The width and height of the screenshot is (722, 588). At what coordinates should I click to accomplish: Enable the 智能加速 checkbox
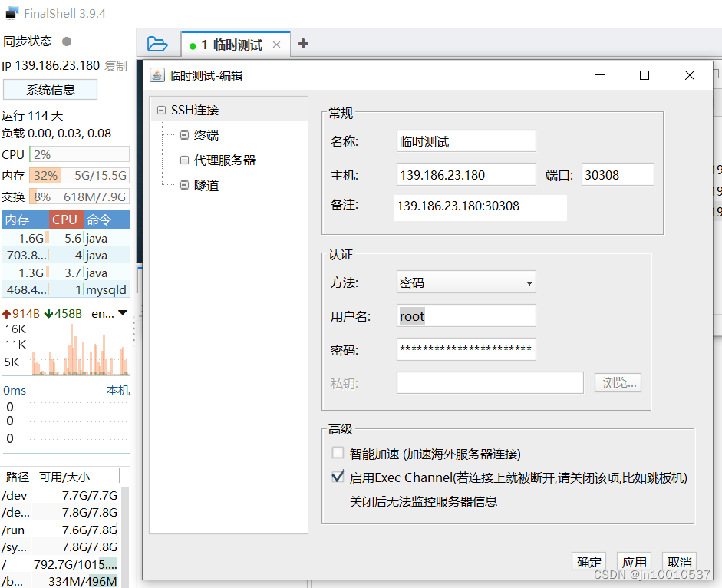click(338, 453)
